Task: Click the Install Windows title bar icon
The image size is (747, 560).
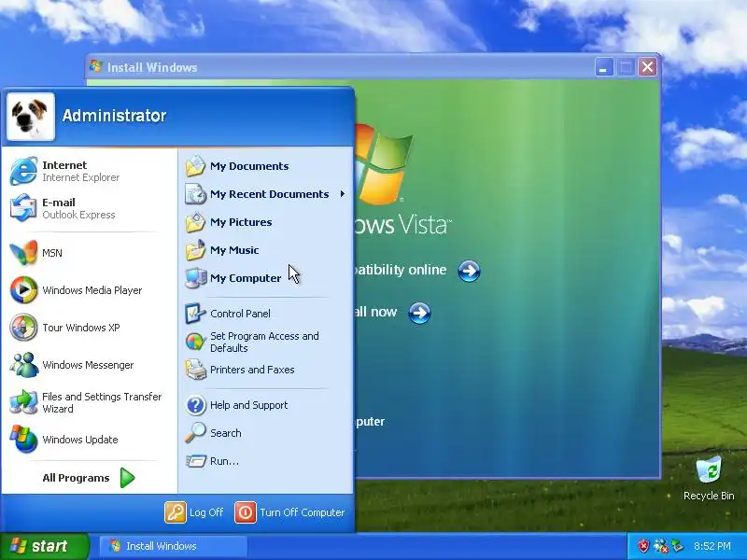Action: (96, 66)
